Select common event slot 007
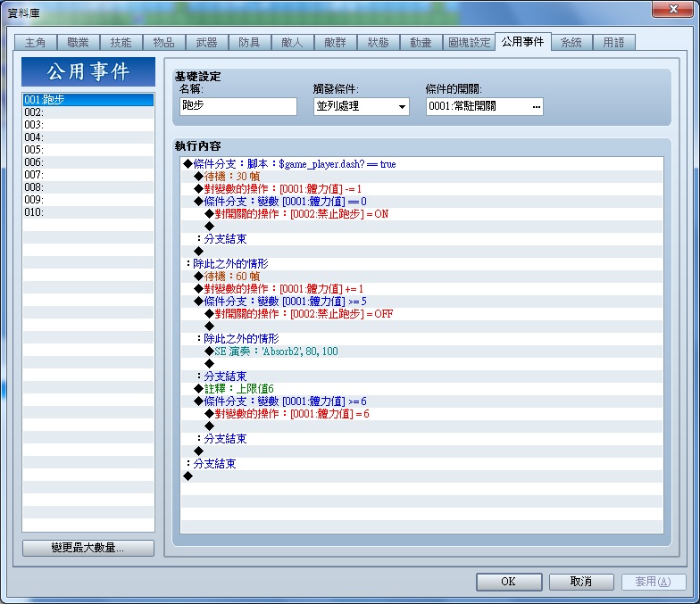The image size is (700, 604). [88, 175]
